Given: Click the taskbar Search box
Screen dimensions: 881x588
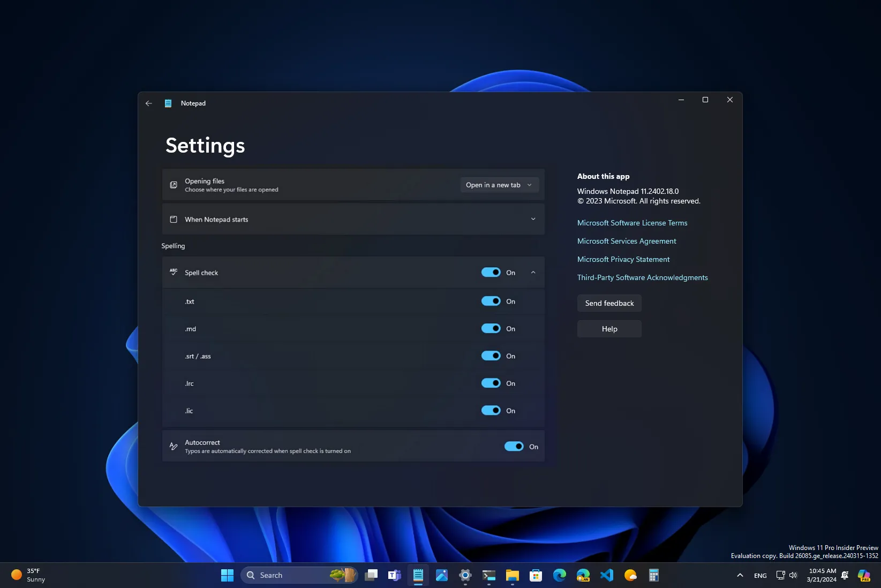Looking at the screenshot, I should point(299,575).
